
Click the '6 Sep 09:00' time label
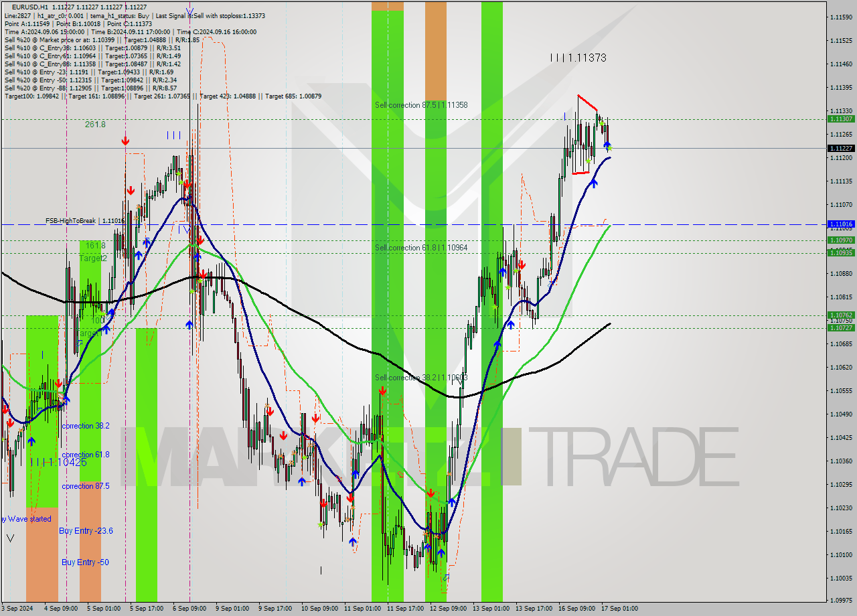coord(189,609)
